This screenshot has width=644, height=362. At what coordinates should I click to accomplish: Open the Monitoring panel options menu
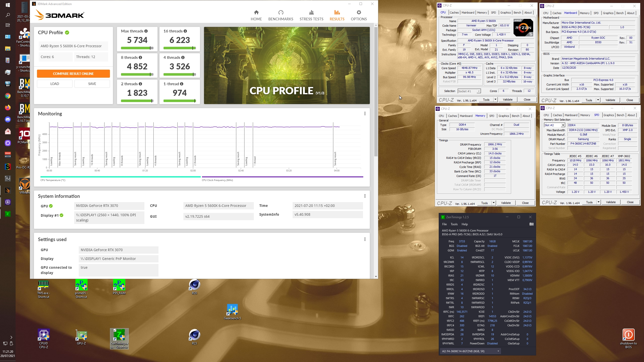coord(365,114)
